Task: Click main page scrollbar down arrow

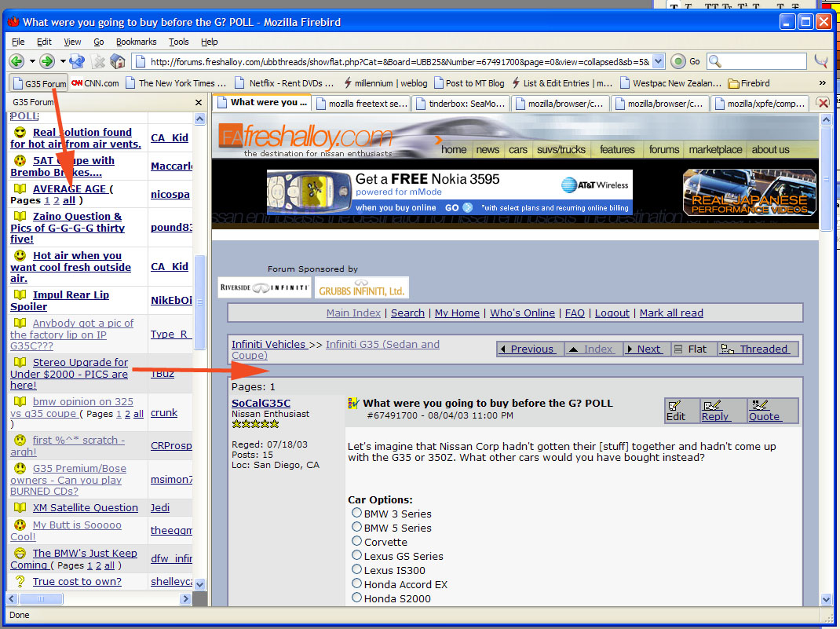Action: point(826,599)
